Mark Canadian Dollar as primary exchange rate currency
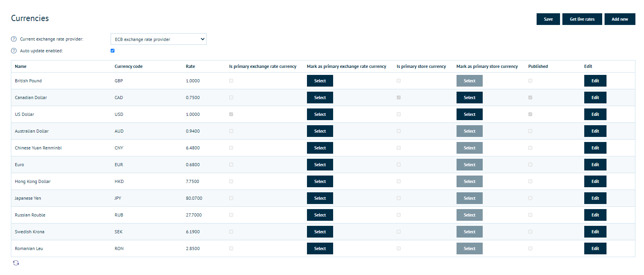 point(320,98)
